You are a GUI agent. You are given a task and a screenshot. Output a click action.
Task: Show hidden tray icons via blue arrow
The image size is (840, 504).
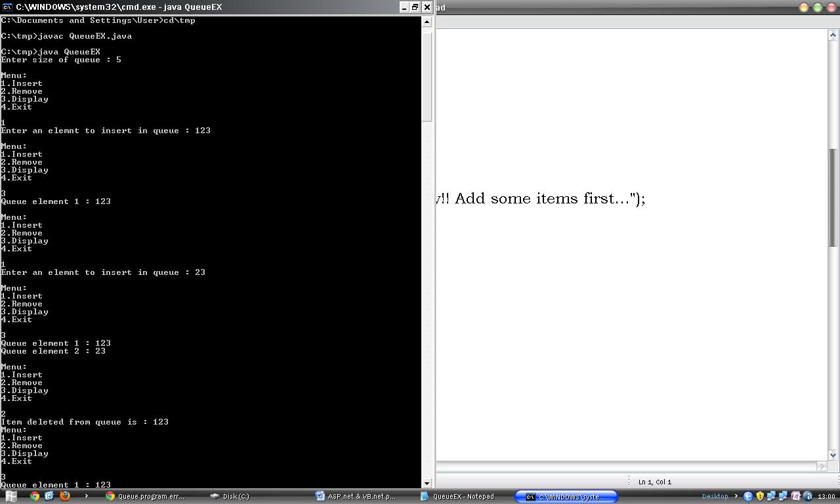tap(748, 497)
